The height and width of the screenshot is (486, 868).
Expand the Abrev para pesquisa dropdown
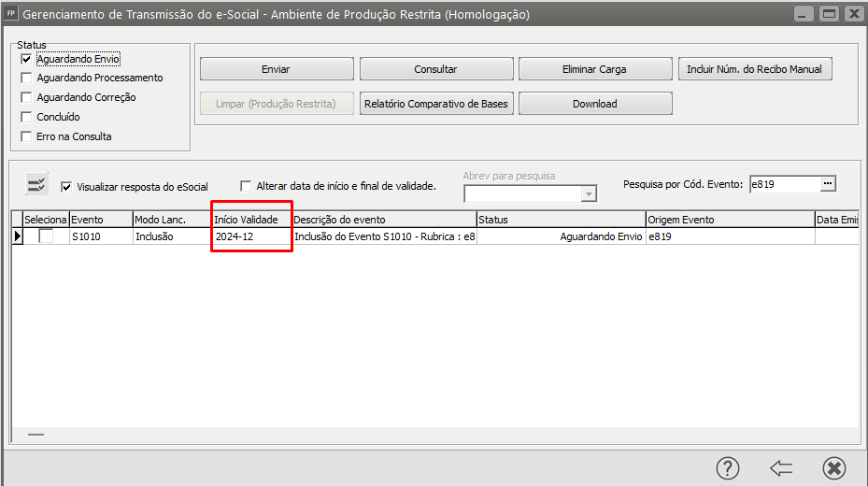click(589, 193)
